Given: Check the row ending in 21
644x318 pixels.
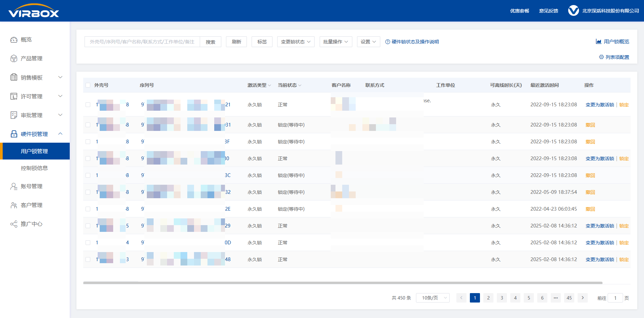Looking at the screenshot, I should [x=88, y=105].
